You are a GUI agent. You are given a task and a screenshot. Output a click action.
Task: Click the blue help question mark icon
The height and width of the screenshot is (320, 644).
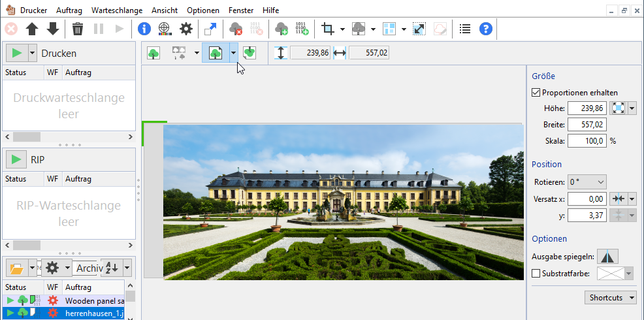pyautogui.click(x=485, y=29)
